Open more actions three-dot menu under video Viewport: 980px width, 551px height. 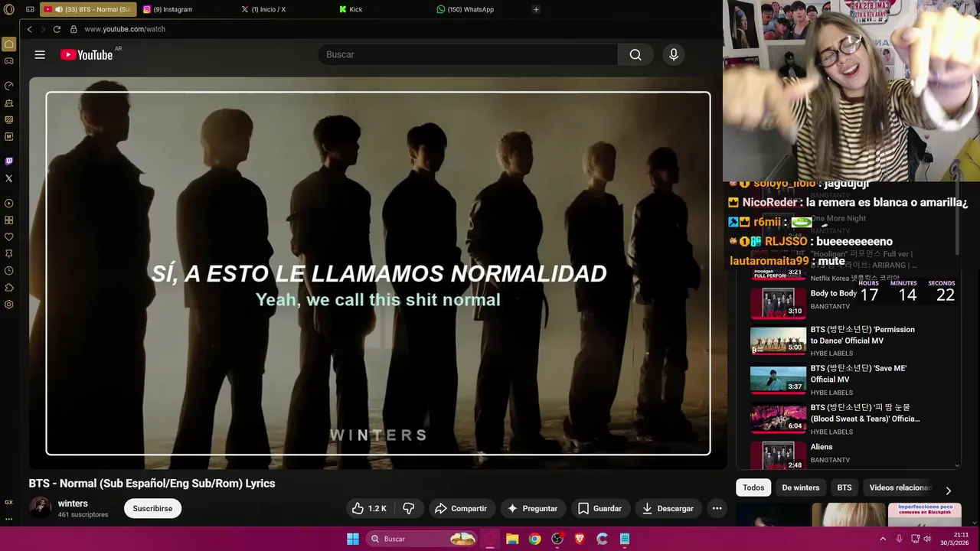(x=717, y=508)
